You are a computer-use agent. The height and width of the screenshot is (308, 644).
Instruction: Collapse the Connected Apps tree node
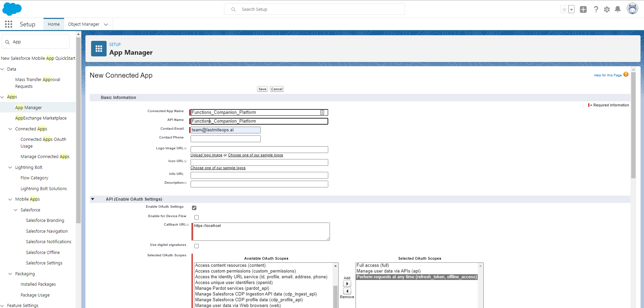click(10, 129)
